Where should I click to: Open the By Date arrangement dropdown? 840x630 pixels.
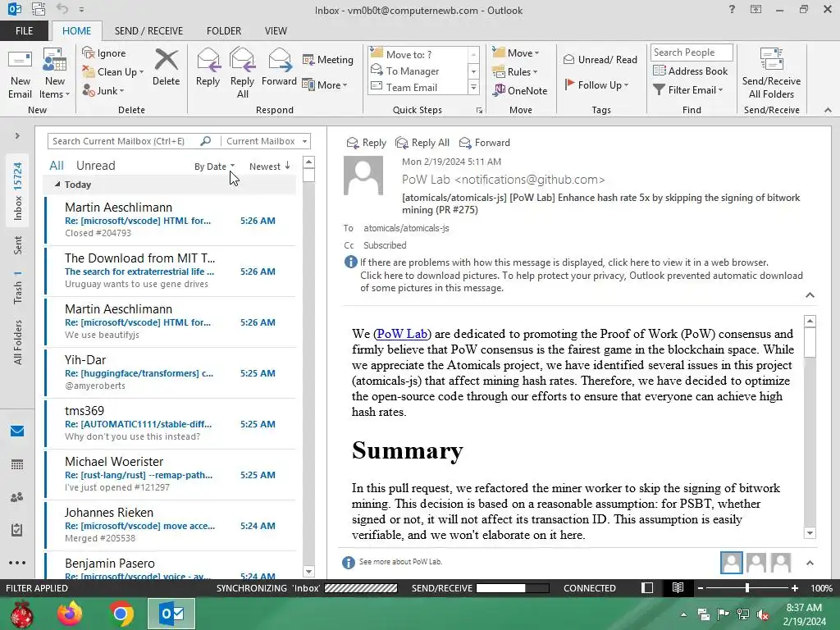[214, 166]
